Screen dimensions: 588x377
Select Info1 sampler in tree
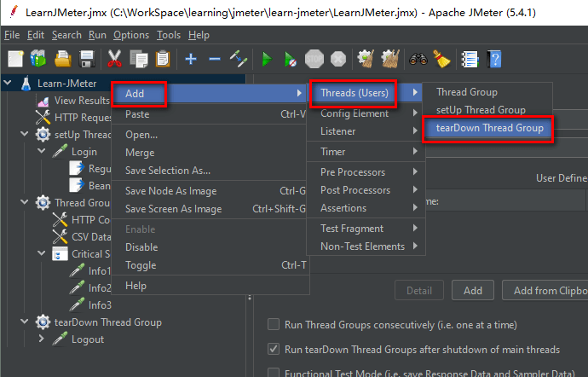(100, 271)
